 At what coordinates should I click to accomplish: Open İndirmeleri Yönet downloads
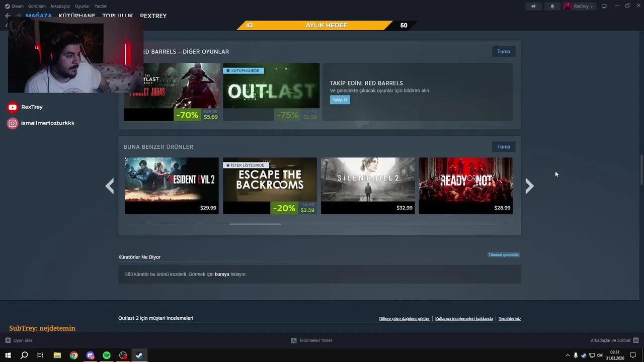[x=311, y=340]
